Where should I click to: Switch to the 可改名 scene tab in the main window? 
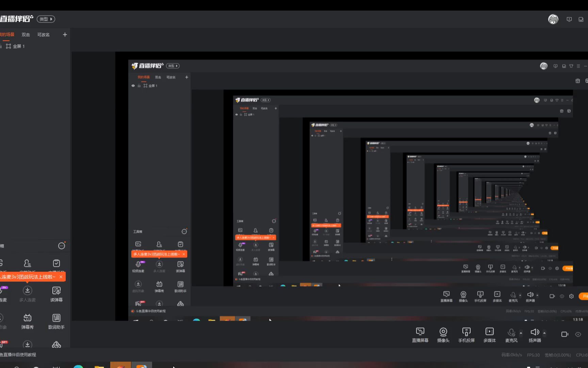pyautogui.click(x=43, y=35)
